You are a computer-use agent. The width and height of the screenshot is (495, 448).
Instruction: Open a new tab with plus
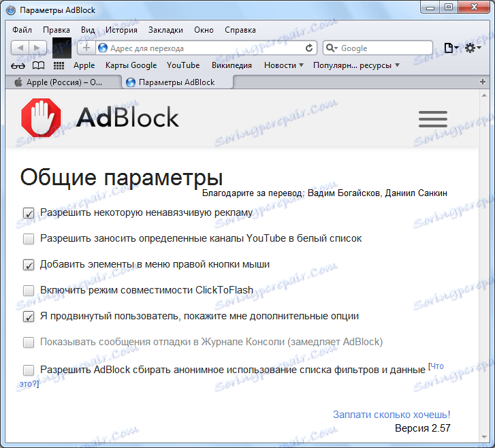482,82
